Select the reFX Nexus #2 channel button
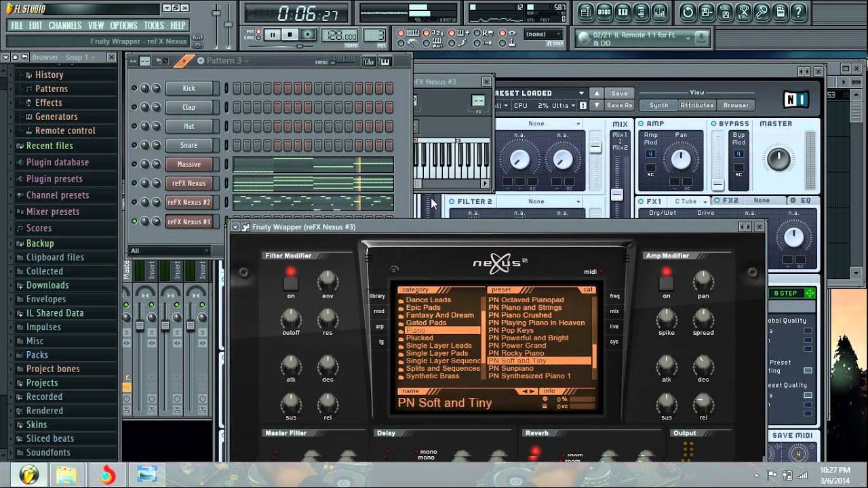 pos(189,202)
